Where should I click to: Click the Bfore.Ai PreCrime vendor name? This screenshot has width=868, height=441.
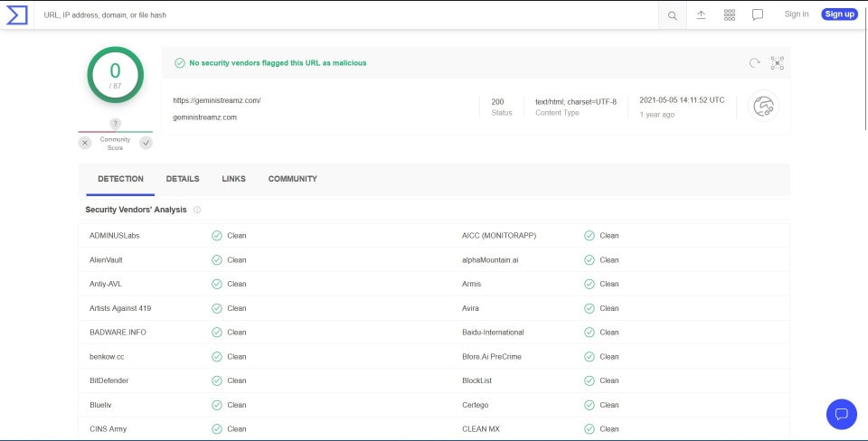click(x=492, y=357)
